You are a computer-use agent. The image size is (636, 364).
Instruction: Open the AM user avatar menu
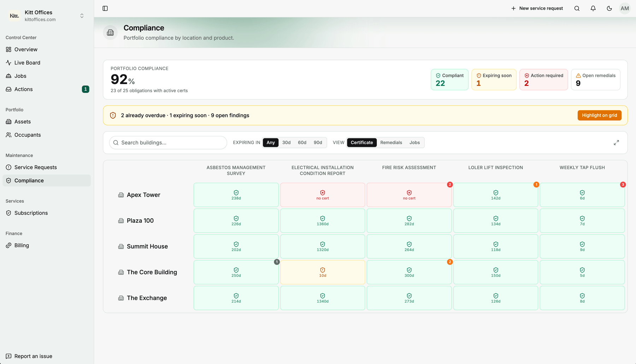coord(625,8)
